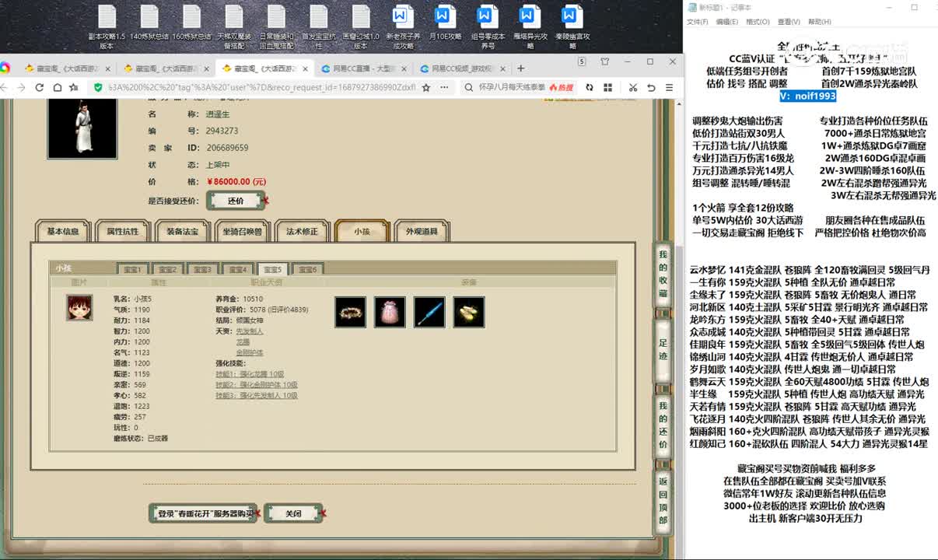Viewport: 938px width, 560px height.
Task: Switch to the 网易CC直播 browser tab
Action: pyautogui.click(x=362, y=68)
